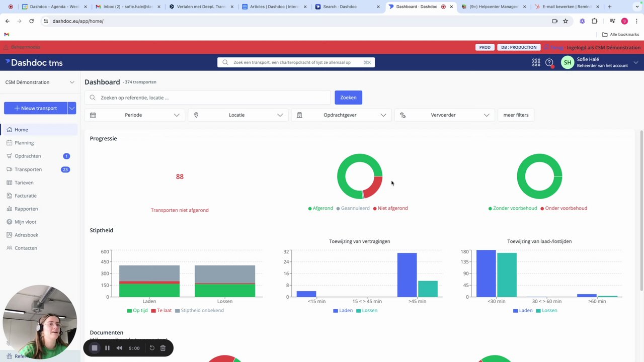
Task: Toggle Lossen legend under vertragingen chart
Action: (367, 310)
